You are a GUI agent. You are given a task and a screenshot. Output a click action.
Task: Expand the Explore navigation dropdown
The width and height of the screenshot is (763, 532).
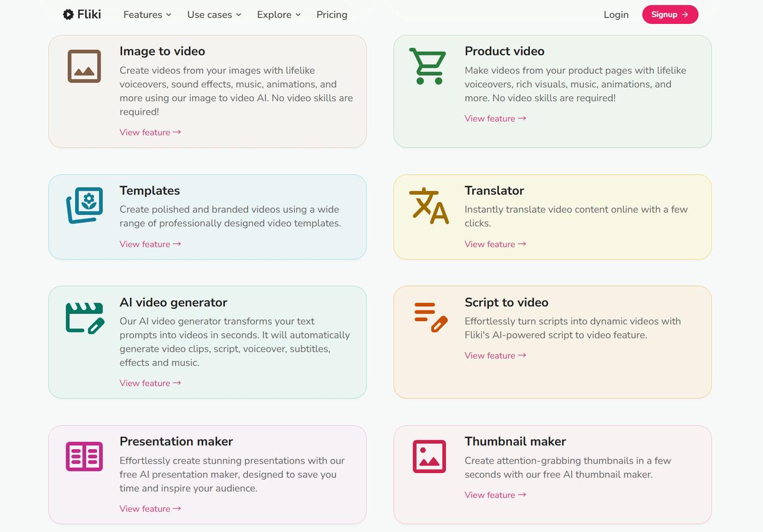point(278,14)
